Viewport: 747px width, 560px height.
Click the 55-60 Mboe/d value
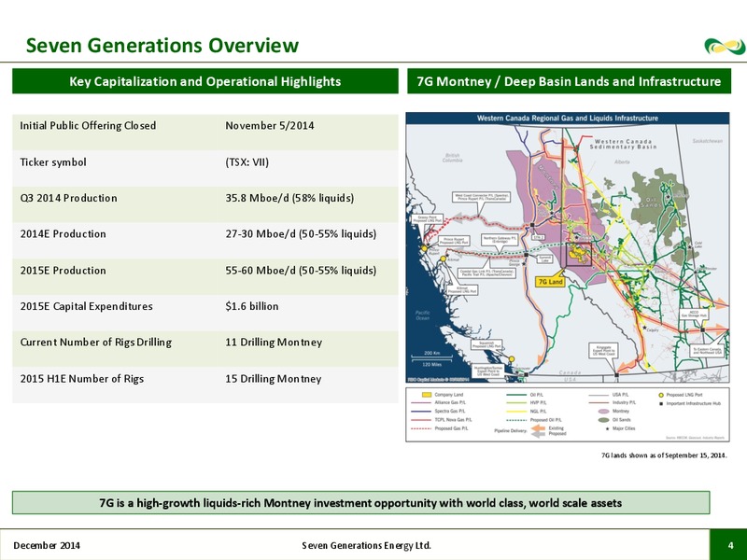301,271
